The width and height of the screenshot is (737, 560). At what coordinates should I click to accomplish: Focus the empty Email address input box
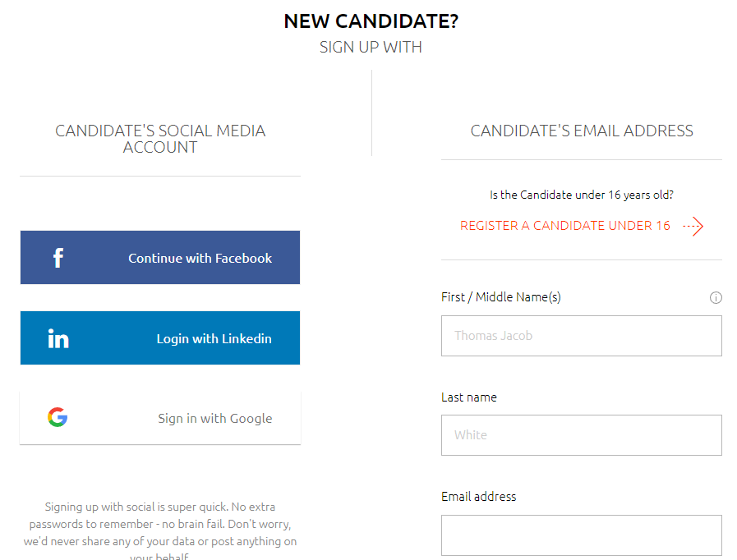582,535
